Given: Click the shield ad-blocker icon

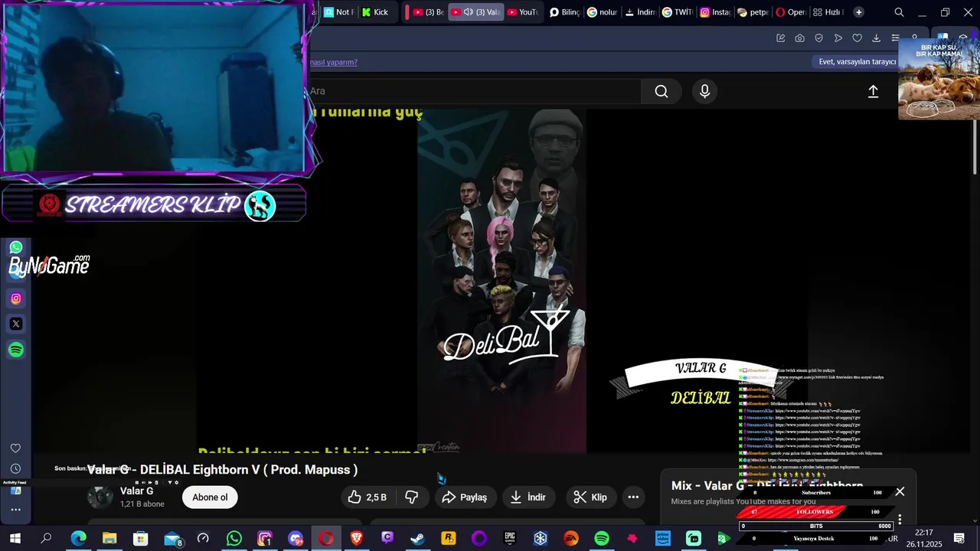Looking at the screenshot, I should tap(818, 38).
